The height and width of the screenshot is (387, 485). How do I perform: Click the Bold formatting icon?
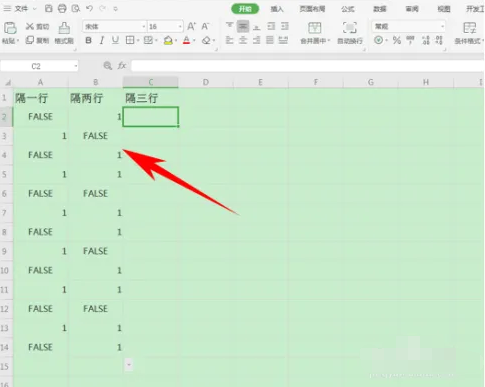point(88,40)
